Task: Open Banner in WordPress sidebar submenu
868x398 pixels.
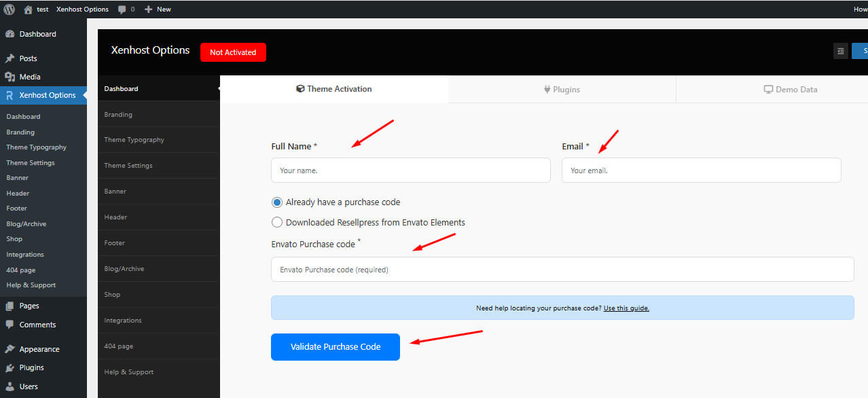Action: (18, 178)
